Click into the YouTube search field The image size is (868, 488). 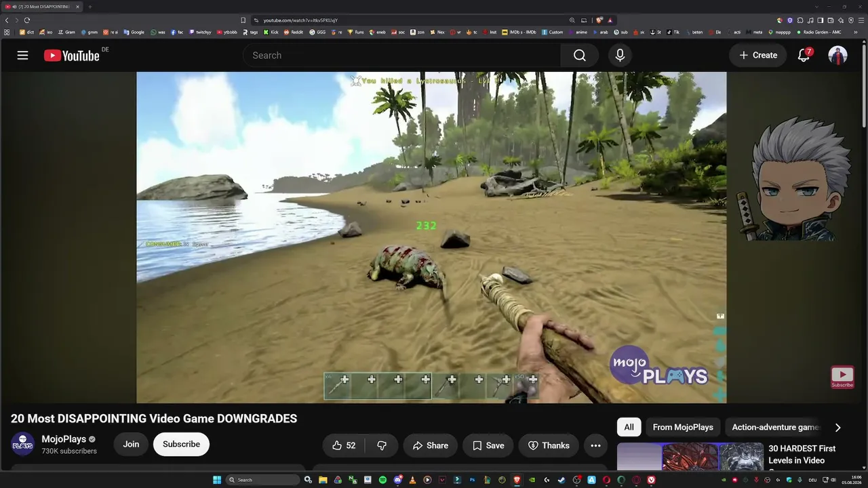pos(401,56)
